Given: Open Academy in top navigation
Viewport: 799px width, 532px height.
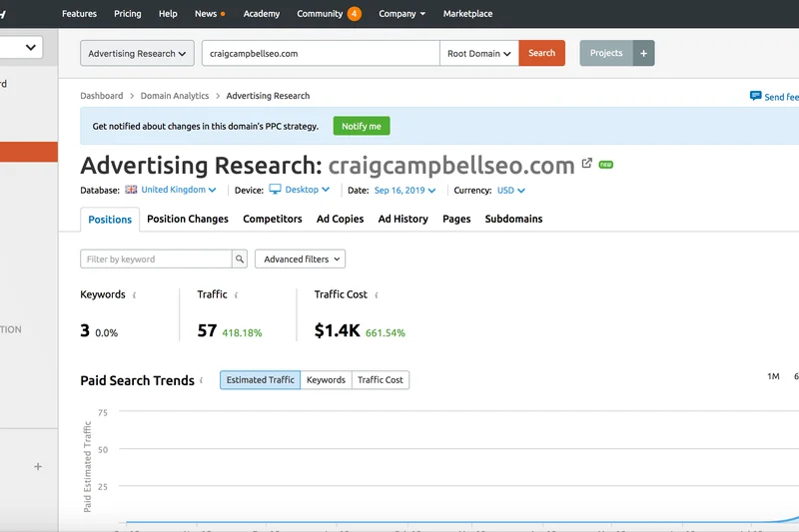Looking at the screenshot, I should (x=262, y=14).
